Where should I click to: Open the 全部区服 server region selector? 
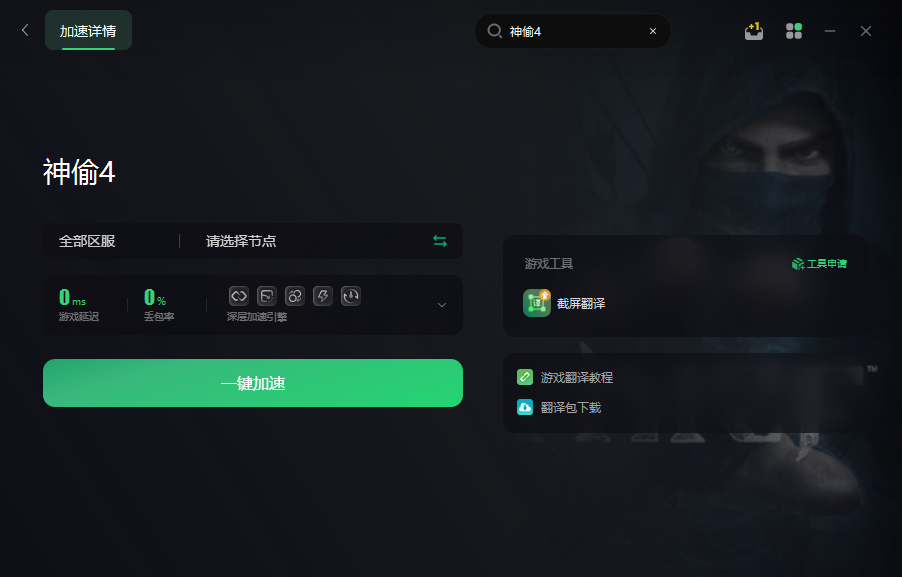click(87, 241)
